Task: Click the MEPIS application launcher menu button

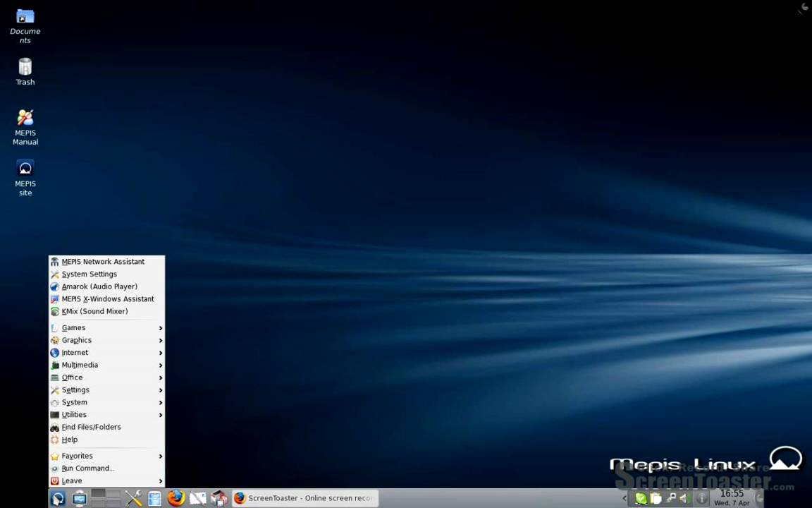Action: click(58, 499)
